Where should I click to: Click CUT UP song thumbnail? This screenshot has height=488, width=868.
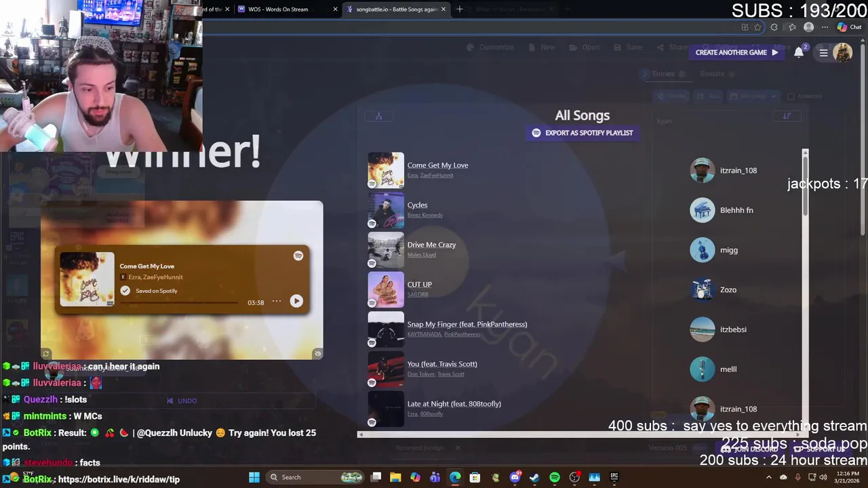click(386, 289)
